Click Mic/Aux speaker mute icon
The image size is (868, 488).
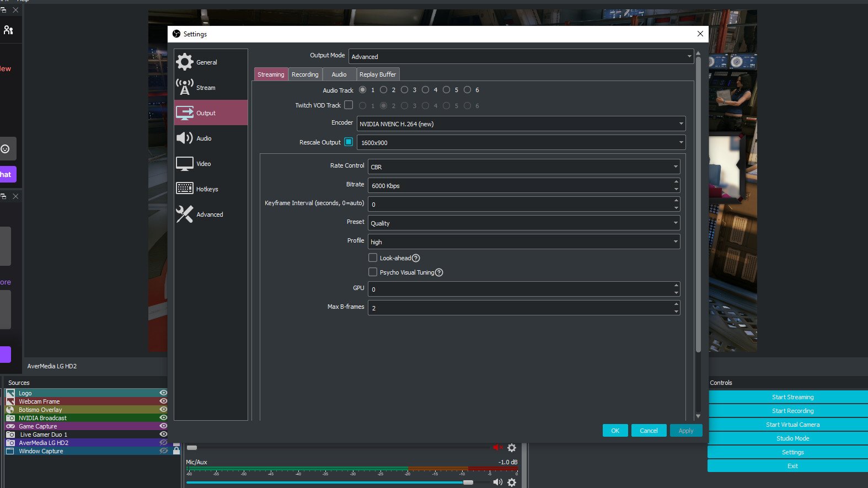coord(497,482)
